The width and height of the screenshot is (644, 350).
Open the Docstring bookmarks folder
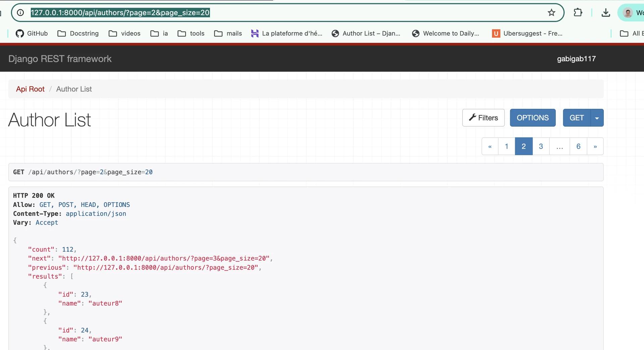tap(78, 33)
